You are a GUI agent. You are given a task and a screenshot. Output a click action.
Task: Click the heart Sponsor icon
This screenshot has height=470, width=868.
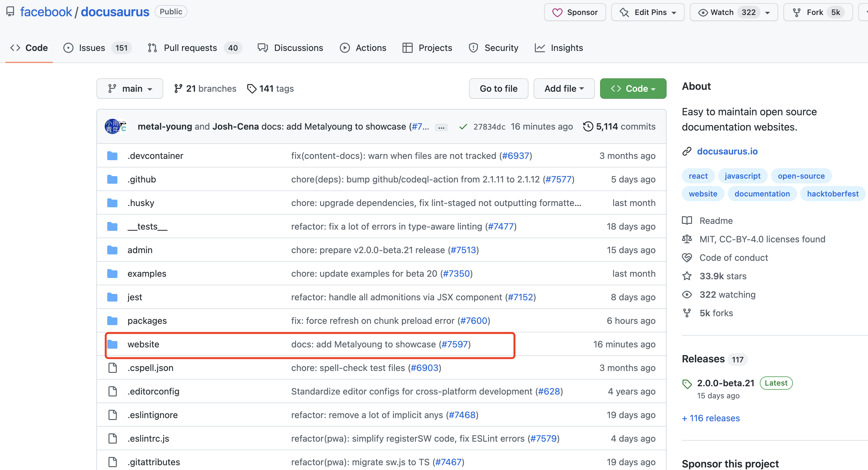557,12
